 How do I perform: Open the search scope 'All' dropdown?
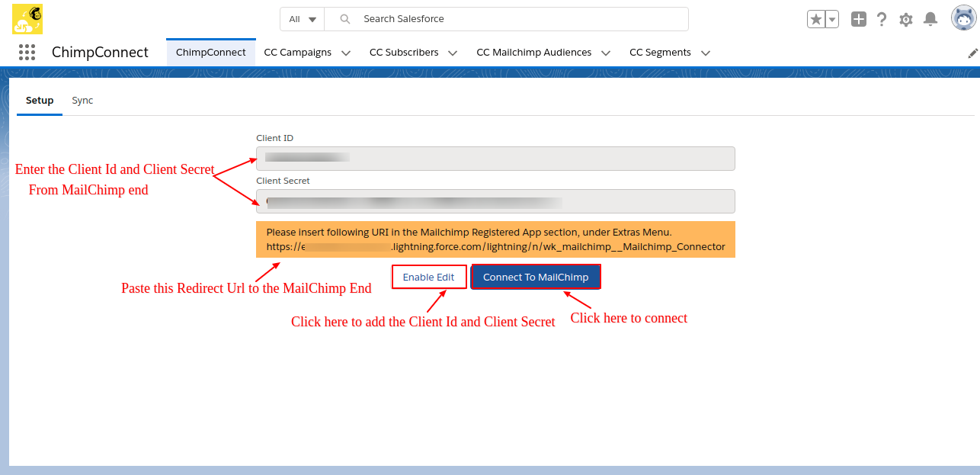click(303, 19)
